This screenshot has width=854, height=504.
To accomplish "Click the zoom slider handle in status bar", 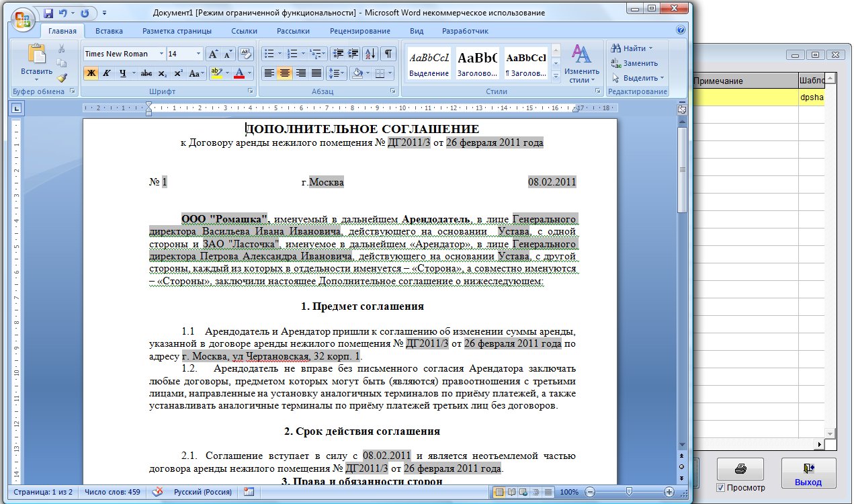I will pos(628,492).
